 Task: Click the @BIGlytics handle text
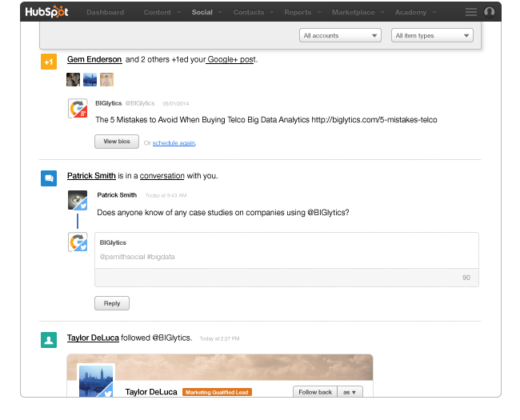tap(140, 103)
